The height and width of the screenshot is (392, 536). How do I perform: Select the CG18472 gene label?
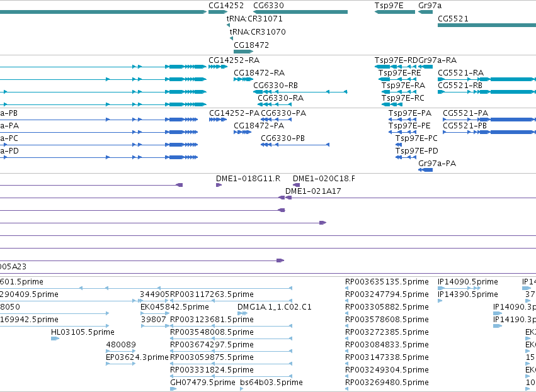pos(251,45)
